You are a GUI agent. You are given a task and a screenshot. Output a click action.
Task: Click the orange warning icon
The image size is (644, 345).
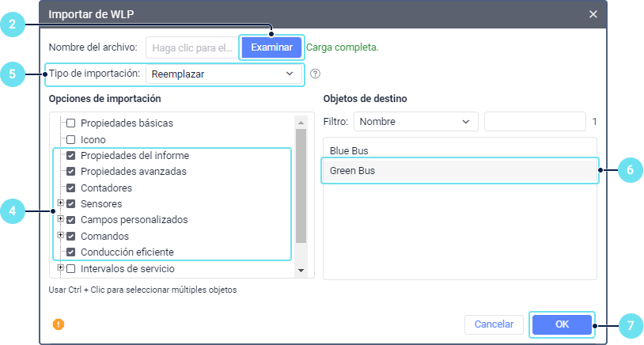click(59, 324)
